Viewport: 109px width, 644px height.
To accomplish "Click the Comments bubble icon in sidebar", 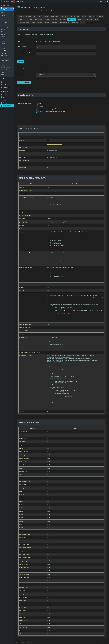I will [2, 87].
